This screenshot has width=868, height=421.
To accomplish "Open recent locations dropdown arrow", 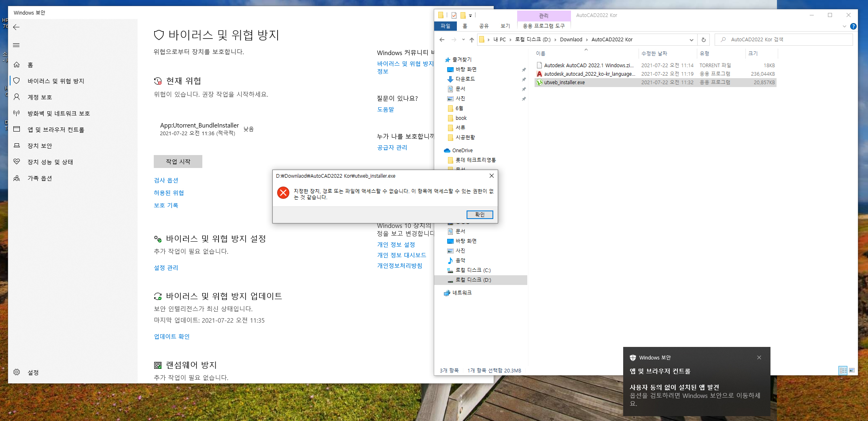I will point(463,40).
